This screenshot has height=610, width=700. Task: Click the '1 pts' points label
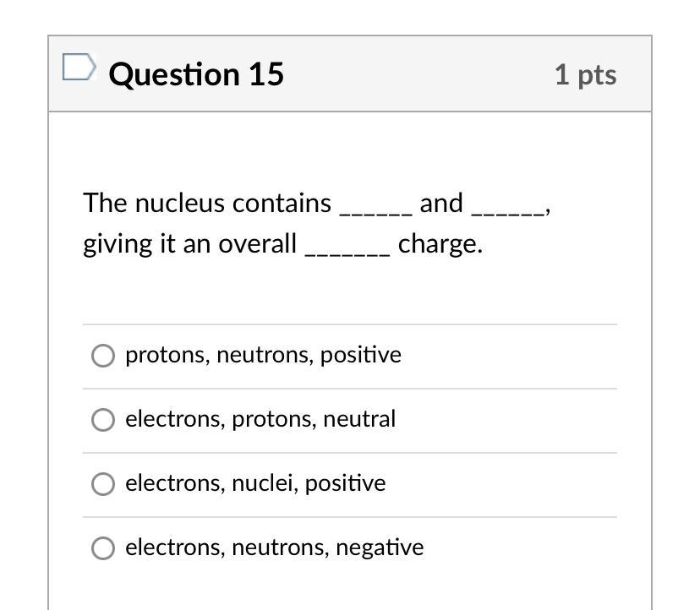pyautogui.click(x=585, y=74)
